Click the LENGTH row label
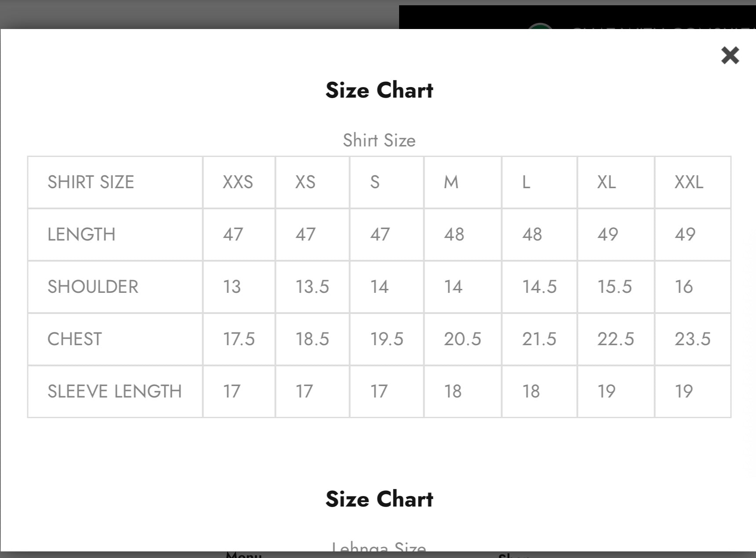The image size is (756, 558). pyautogui.click(x=81, y=234)
